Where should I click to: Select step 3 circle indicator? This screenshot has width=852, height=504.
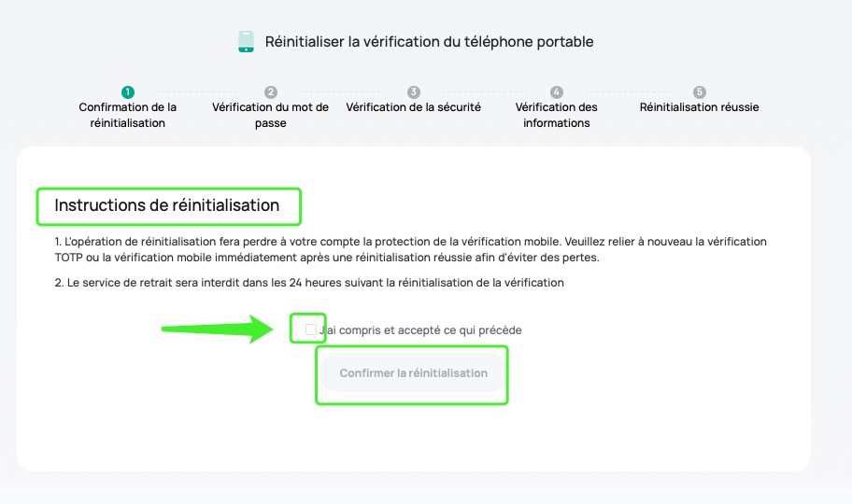click(414, 91)
